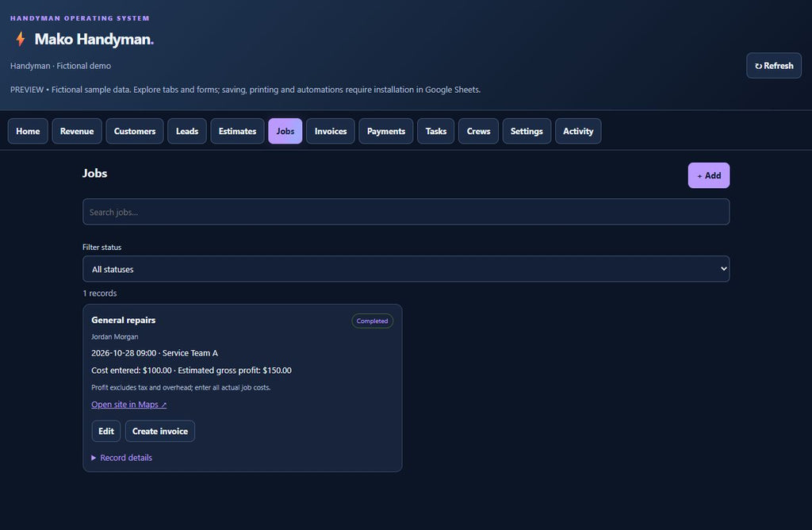Image resolution: width=812 pixels, height=530 pixels.
Task: Create invoice for General repairs job
Action: 160,431
